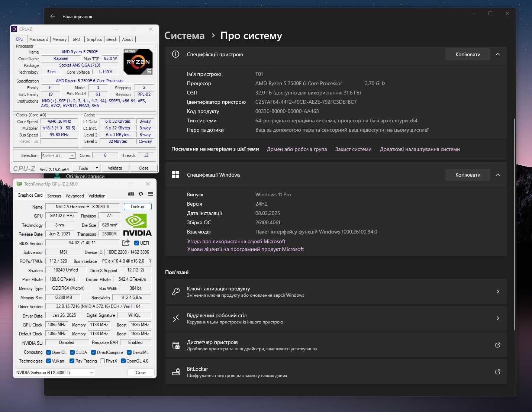Click the NVIDIA logo in GPU-Z
532x412 pixels.
137,225
